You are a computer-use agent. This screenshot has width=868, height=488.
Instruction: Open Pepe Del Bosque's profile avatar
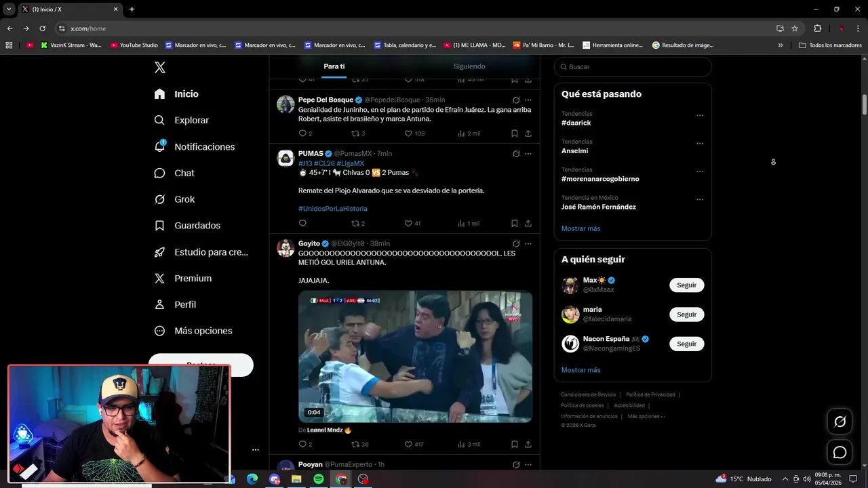click(285, 104)
